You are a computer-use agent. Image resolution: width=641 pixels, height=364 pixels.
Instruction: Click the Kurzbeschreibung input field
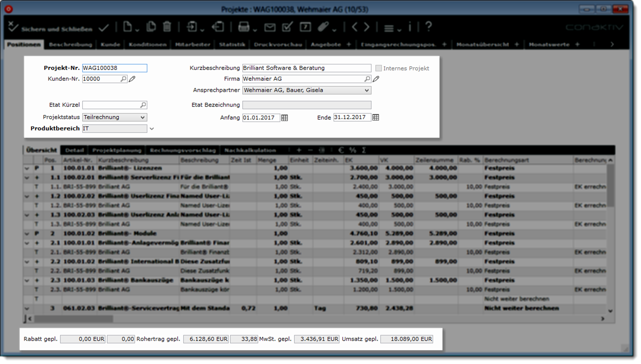click(306, 68)
